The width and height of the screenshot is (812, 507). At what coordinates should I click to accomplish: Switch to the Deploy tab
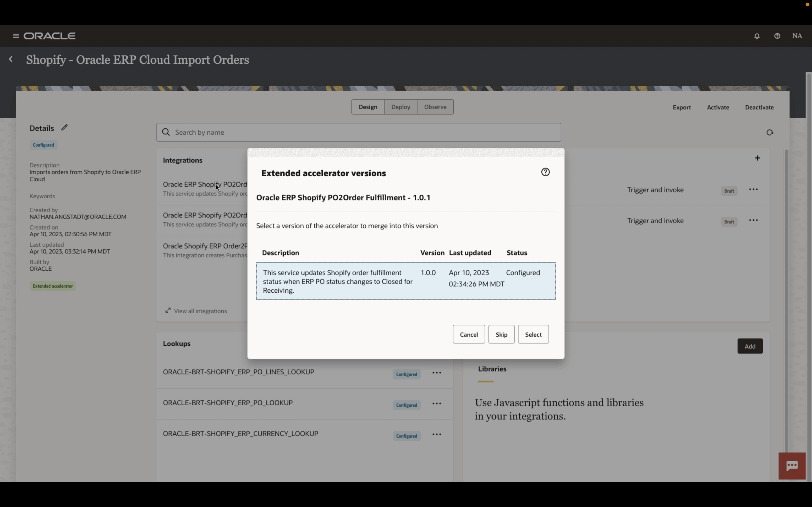(400, 107)
